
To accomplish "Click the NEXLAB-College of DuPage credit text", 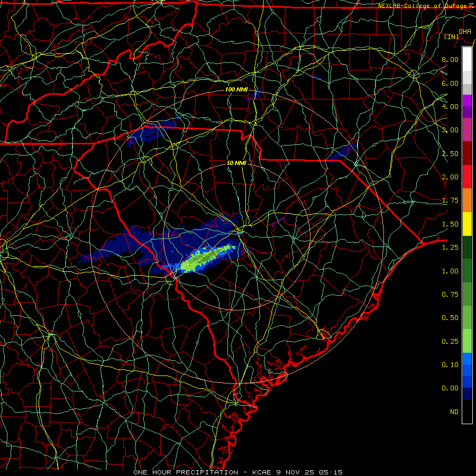I will [426, 6].
